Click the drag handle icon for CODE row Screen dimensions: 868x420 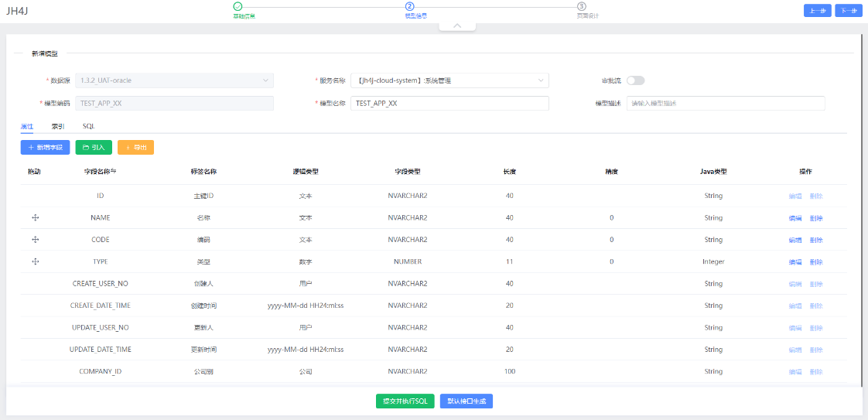coord(36,240)
